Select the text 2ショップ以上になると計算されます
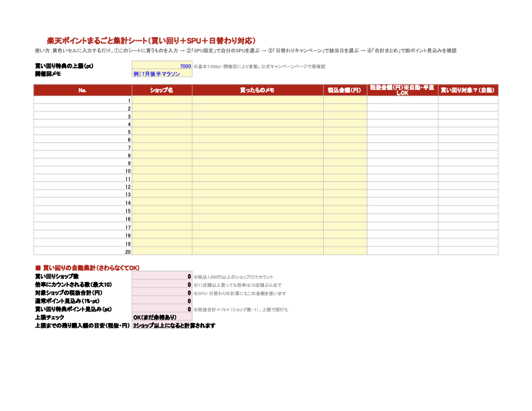This screenshot has width=532, height=411. [175, 325]
